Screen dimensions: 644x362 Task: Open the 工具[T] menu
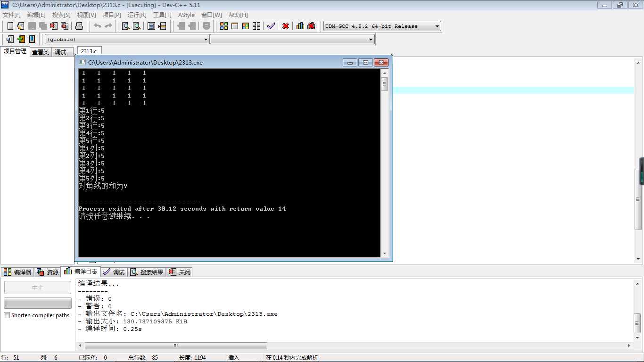[162, 15]
